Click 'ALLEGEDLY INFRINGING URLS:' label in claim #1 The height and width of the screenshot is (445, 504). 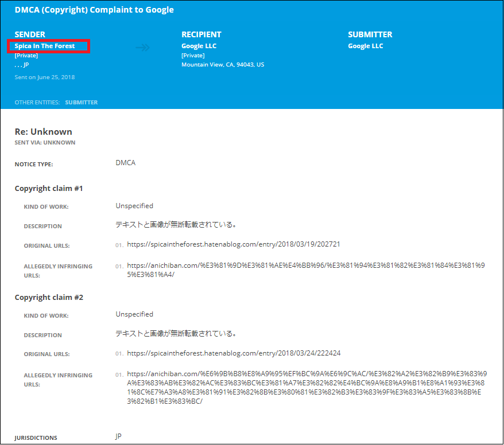pyautogui.click(x=58, y=271)
